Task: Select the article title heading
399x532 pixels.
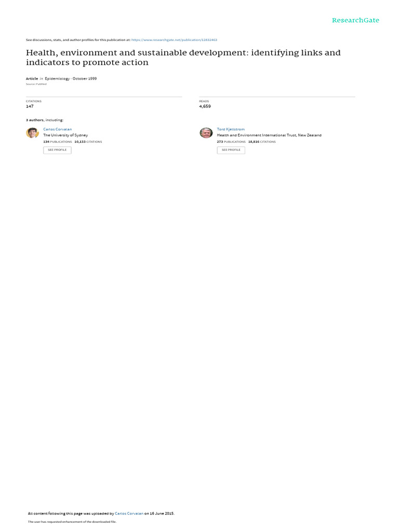Action: [x=183, y=57]
